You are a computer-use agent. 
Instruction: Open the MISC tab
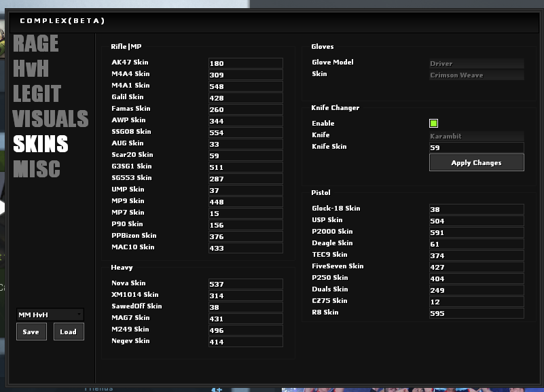click(37, 169)
